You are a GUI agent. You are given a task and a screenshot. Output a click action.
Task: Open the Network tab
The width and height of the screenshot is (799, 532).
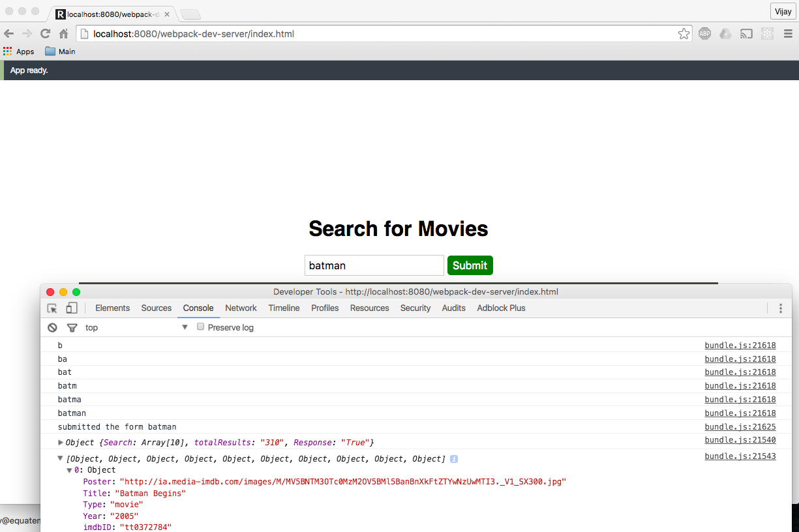pos(241,308)
